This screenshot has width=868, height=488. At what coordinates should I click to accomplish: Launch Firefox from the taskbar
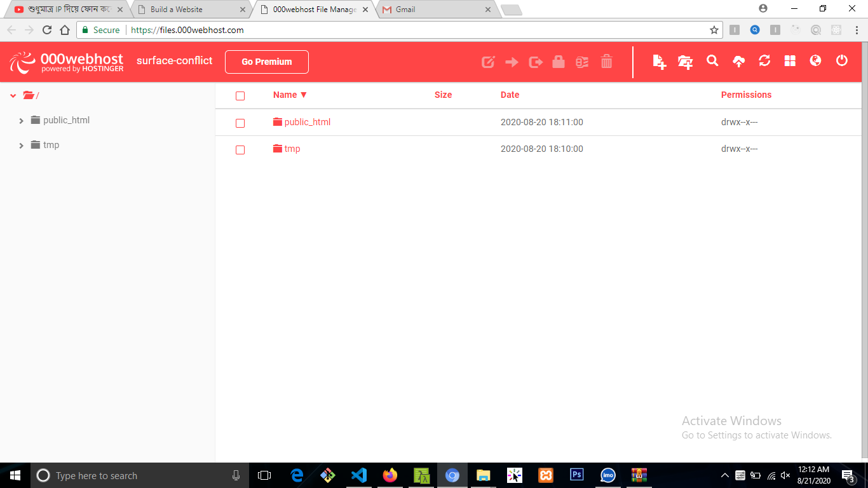pyautogui.click(x=390, y=475)
